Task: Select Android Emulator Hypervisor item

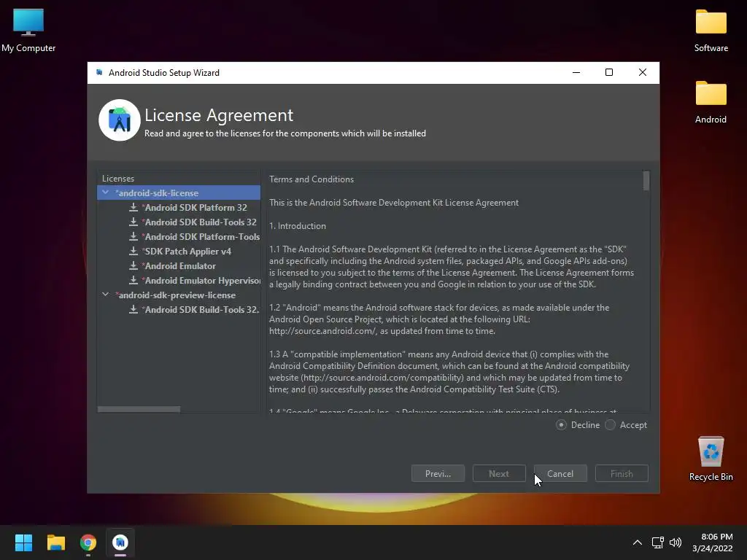Action: point(201,281)
